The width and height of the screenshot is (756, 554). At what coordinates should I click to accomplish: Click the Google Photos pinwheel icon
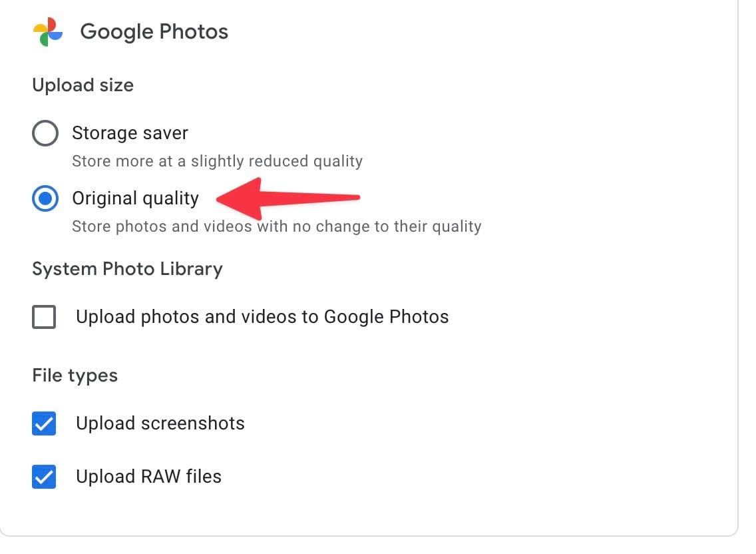pyautogui.click(x=47, y=30)
